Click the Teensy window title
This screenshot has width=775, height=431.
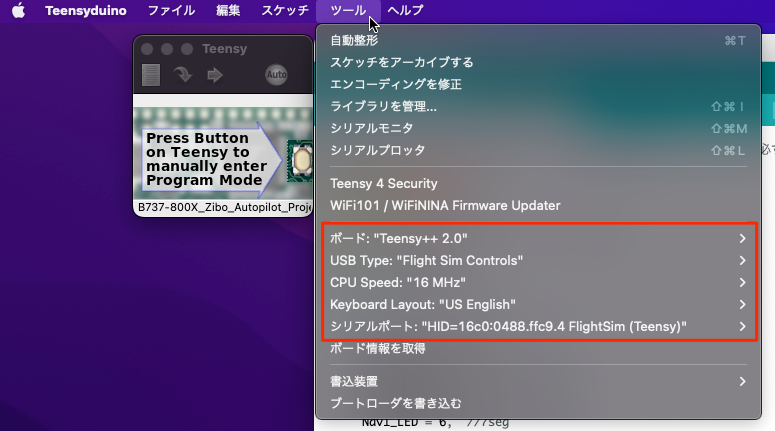pyautogui.click(x=224, y=49)
